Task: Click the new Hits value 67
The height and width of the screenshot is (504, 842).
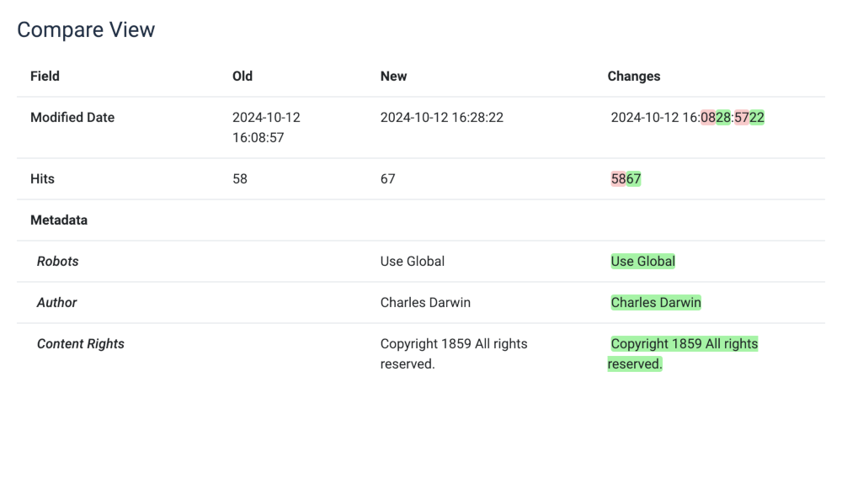Action: coord(387,179)
